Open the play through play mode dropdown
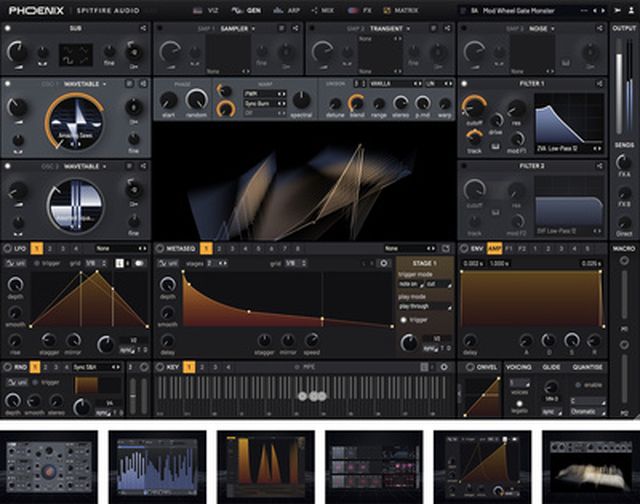 [x=425, y=306]
